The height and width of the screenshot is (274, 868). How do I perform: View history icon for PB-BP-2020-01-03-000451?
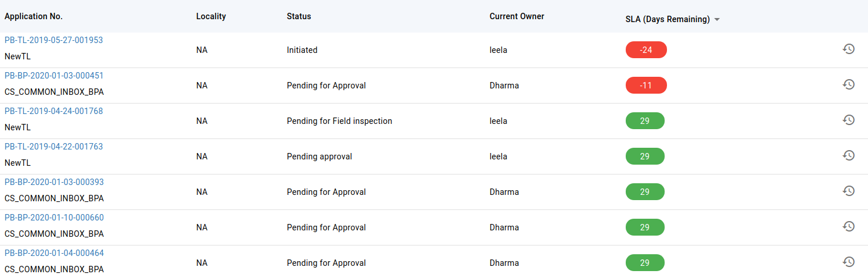coord(849,84)
